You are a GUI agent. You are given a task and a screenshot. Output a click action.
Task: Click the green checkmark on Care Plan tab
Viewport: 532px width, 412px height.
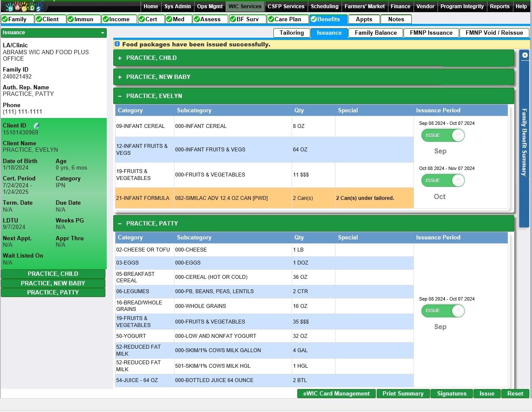[271, 19]
